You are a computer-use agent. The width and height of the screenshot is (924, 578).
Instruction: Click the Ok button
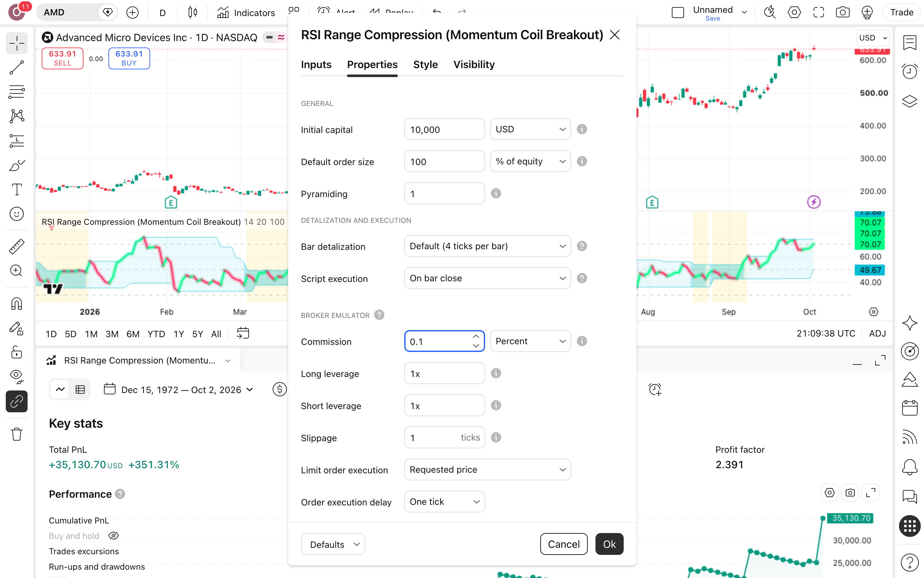click(609, 544)
